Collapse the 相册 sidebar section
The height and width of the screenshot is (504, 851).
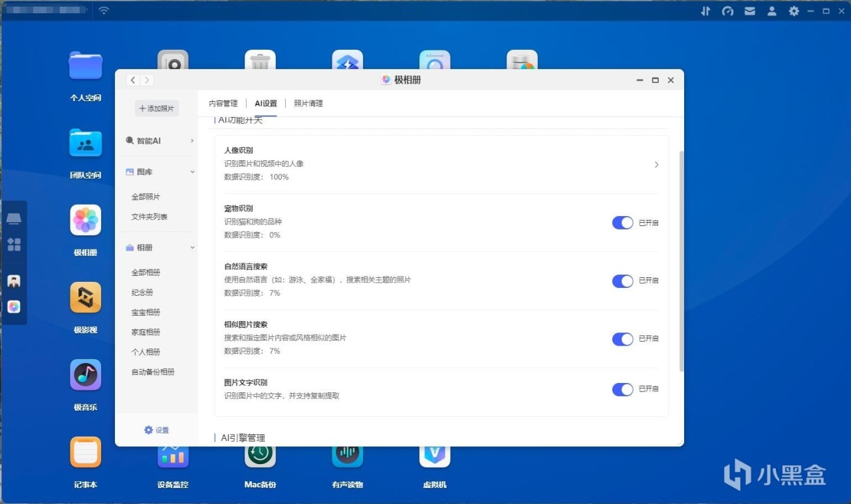(x=192, y=248)
